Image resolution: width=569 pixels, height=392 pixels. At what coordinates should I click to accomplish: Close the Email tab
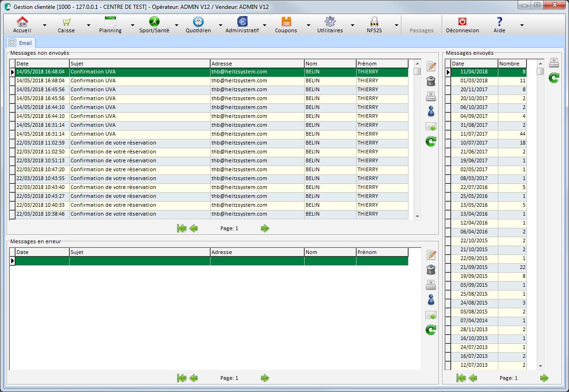12,43
